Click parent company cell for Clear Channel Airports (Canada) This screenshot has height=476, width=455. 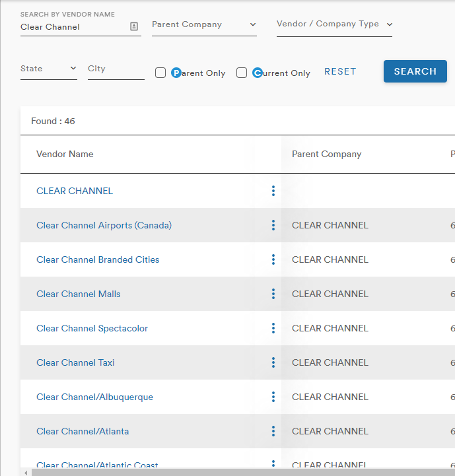click(x=330, y=225)
